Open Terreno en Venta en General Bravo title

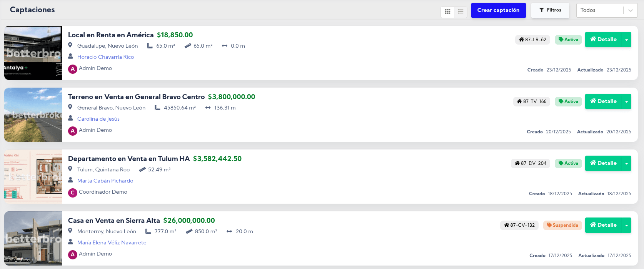[x=136, y=97]
